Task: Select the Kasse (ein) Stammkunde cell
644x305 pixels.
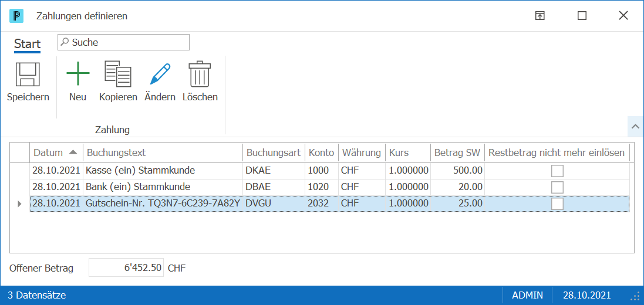Action: 163,171
